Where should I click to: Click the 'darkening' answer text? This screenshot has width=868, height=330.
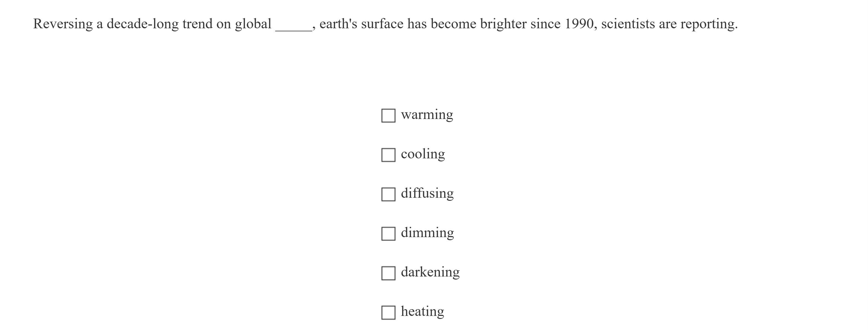[x=430, y=272]
